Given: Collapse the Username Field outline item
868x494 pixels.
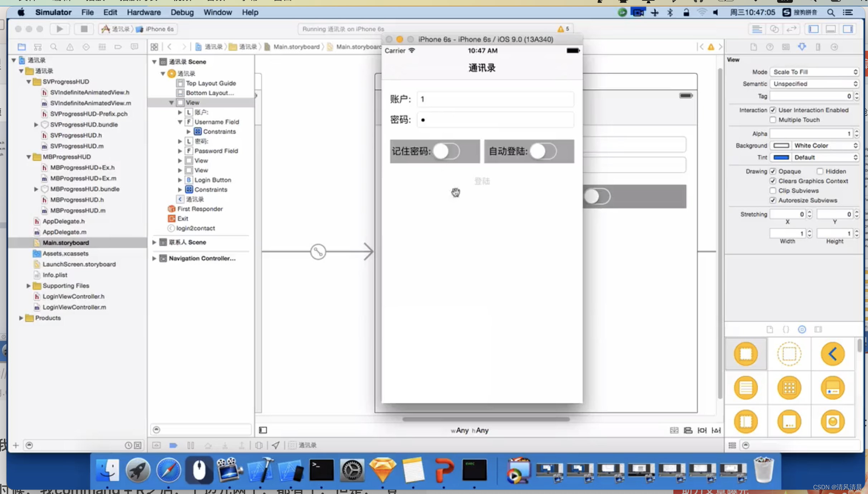Looking at the screenshot, I should (x=180, y=122).
